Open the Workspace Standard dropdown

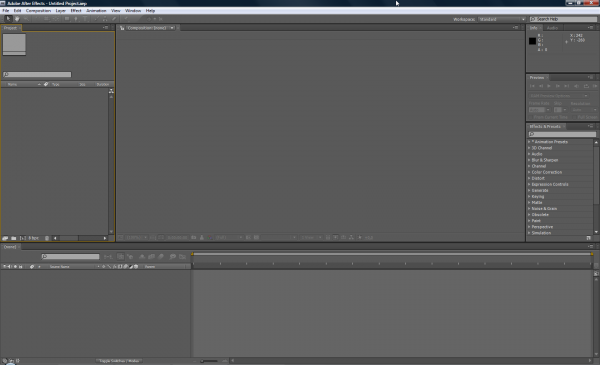coord(502,19)
